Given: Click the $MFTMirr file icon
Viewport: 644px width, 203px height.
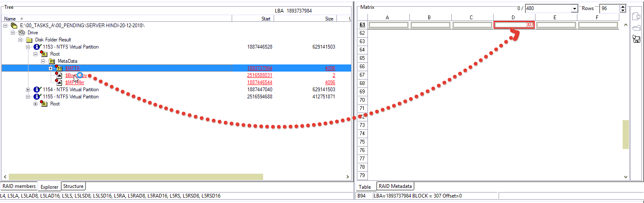Looking at the screenshot, I should [59, 82].
